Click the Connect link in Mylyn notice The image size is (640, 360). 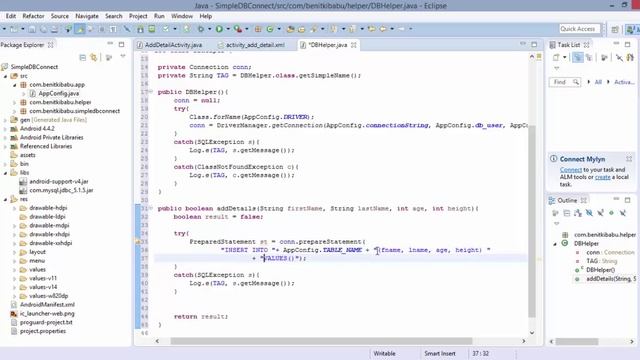[x=571, y=169]
